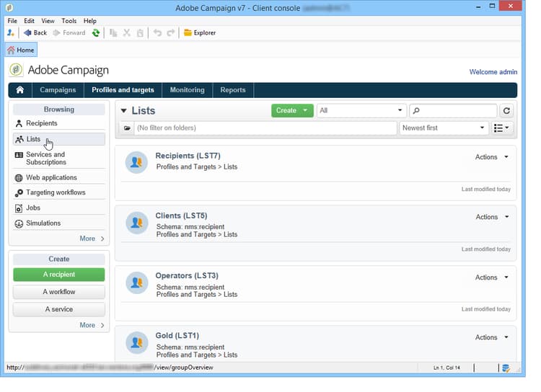Open the File menu

click(12, 21)
